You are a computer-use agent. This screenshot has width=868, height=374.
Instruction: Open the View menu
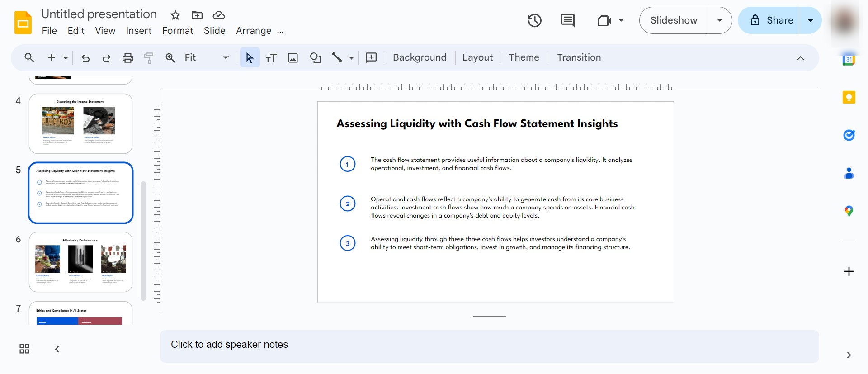coord(105,31)
